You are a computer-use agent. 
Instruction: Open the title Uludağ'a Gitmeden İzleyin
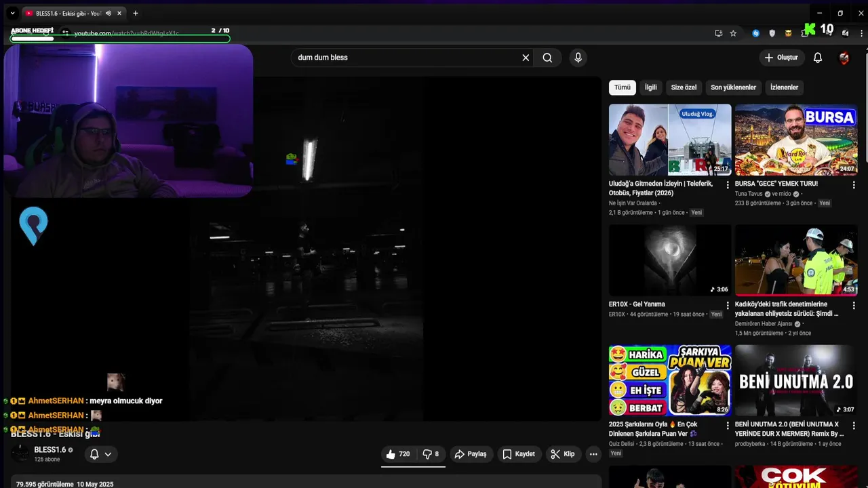click(661, 188)
